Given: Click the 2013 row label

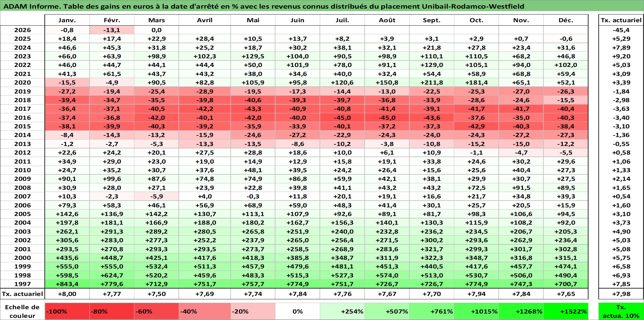Looking at the screenshot, I should [x=23, y=144].
